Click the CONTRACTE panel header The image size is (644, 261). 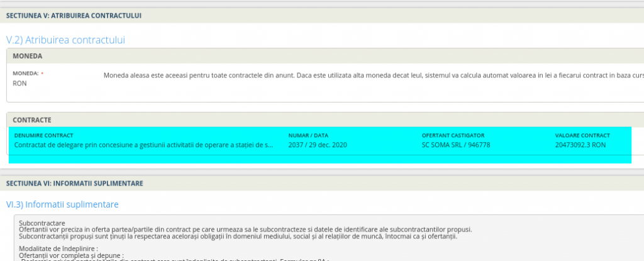tap(32, 119)
